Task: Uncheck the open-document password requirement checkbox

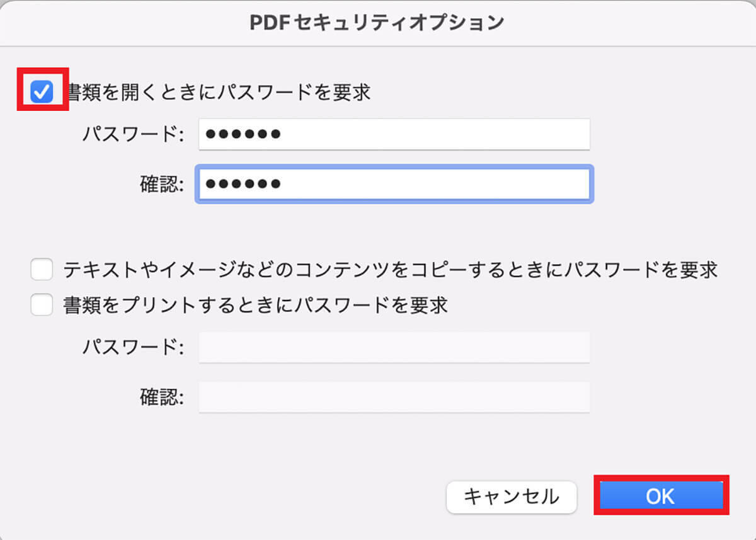Action: (42, 93)
